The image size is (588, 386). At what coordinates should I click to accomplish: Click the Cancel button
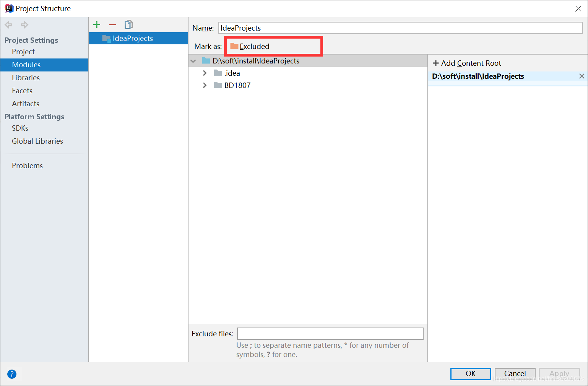click(x=515, y=374)
